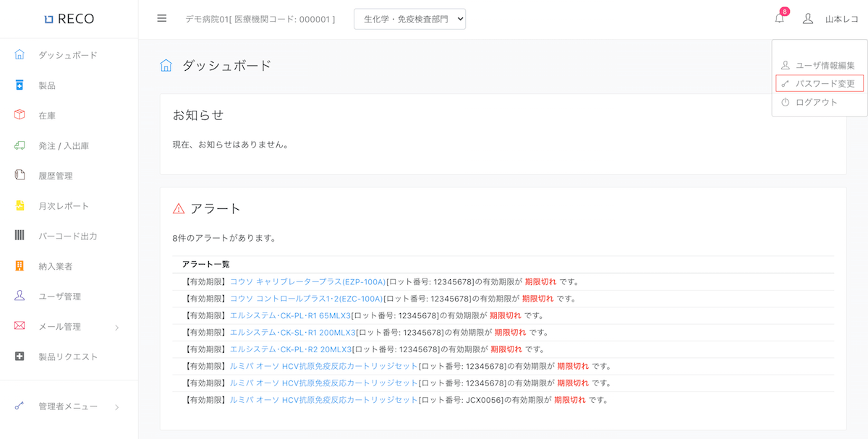
Task: Click the 在庫 box icon
Action: pyautogui.click(x=20, y=115)
